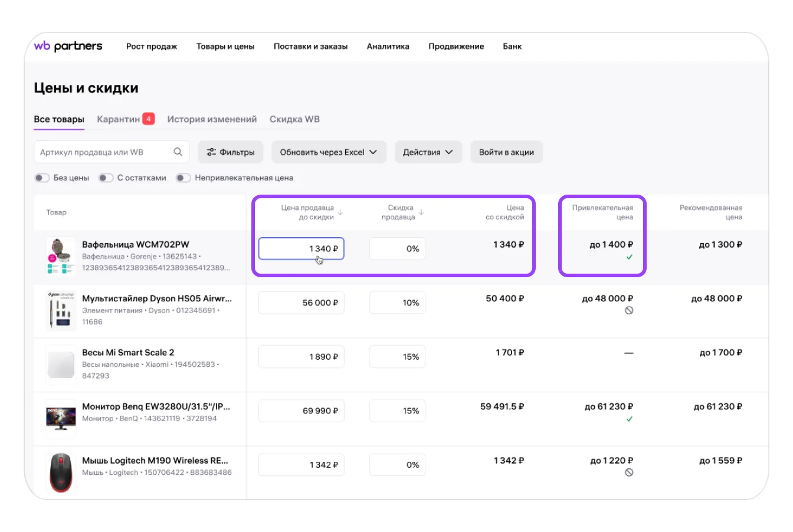The width and height of the screenshot is (793, 532).
Task: Click product name Монитор Benq EW3280U
Action: click(156, 406)
